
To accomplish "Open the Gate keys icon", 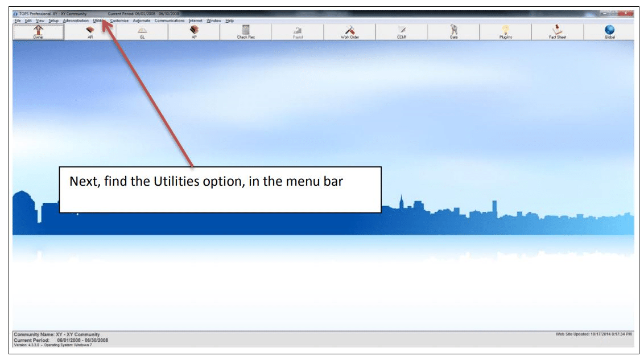I will (x=453, y=32).
